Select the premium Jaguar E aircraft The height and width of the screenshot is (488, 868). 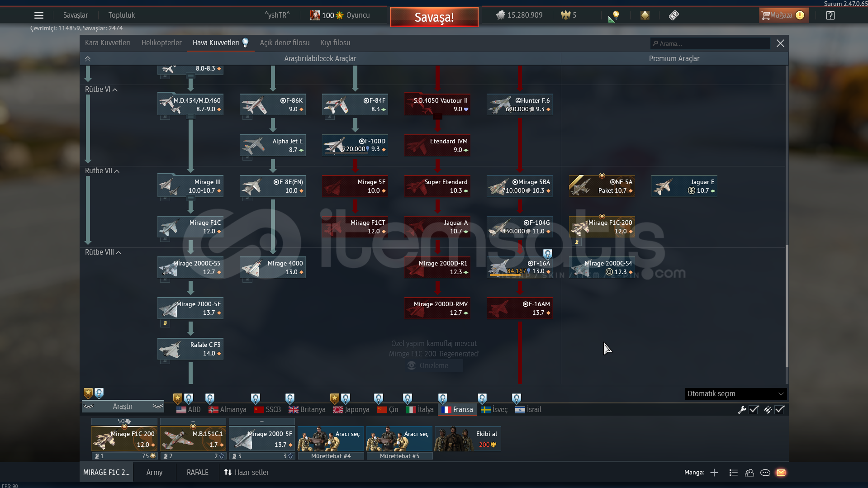click(684, 186)
